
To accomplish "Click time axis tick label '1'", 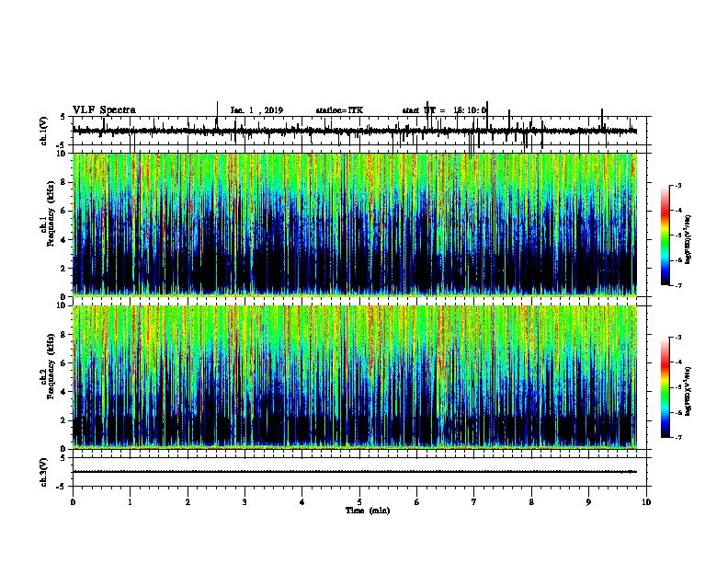I will click(x=130, y=502).
